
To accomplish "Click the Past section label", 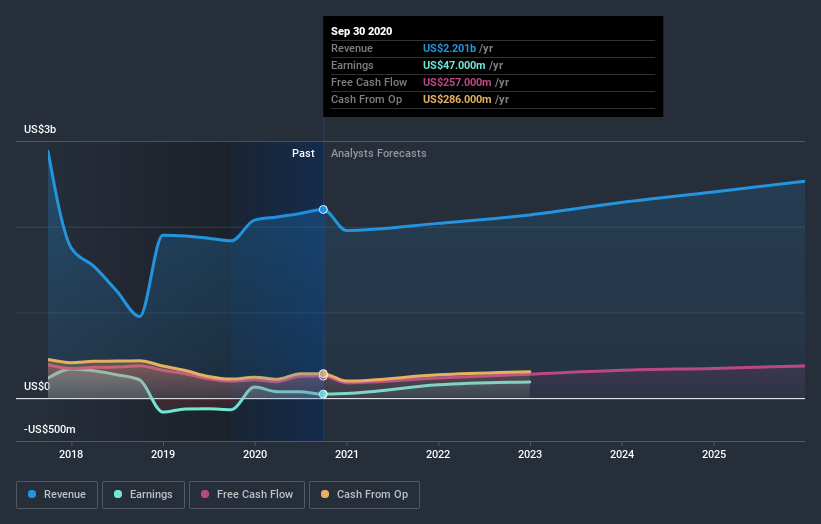I will point(303,153).
